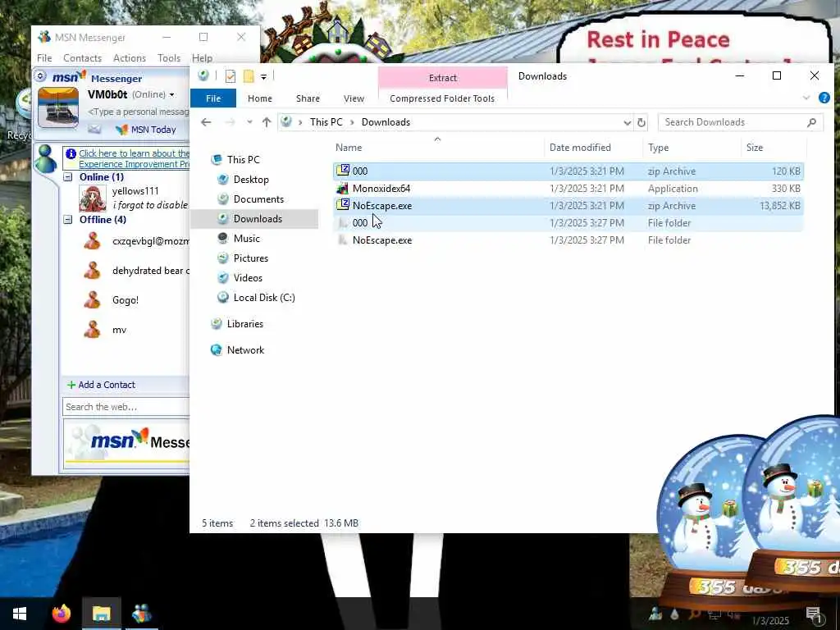Click the yellows111 contact avatar
This screenshot has height=630, width=840.
[92, 199]
